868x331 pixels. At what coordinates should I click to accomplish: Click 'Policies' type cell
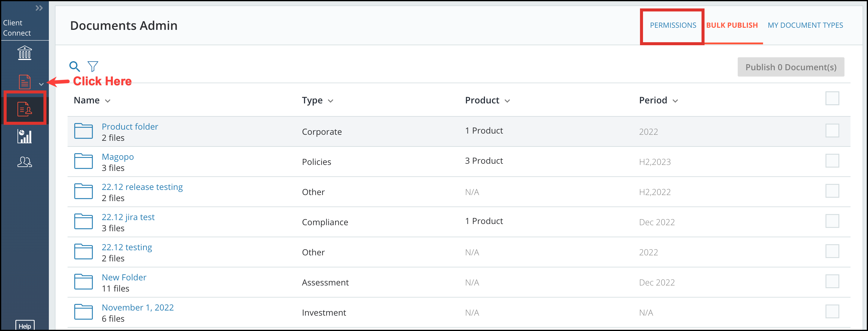coord(316,162)
